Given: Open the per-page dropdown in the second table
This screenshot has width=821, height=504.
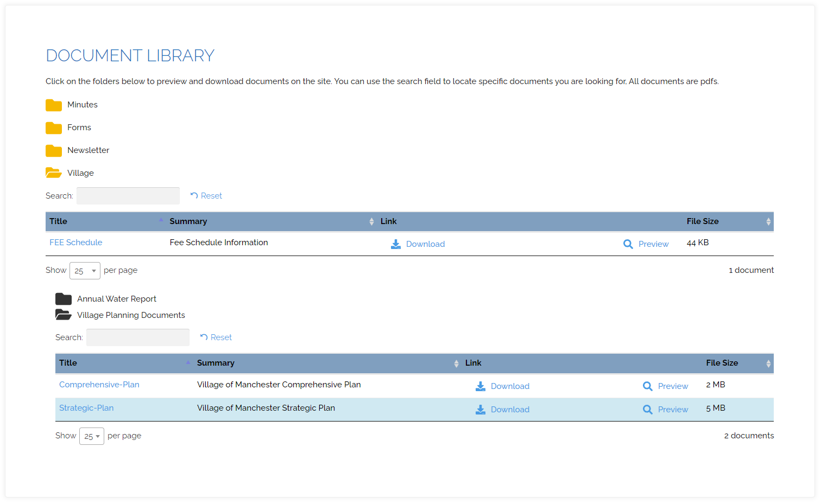Looking at the screenshot, I should [x=91, y=436].
